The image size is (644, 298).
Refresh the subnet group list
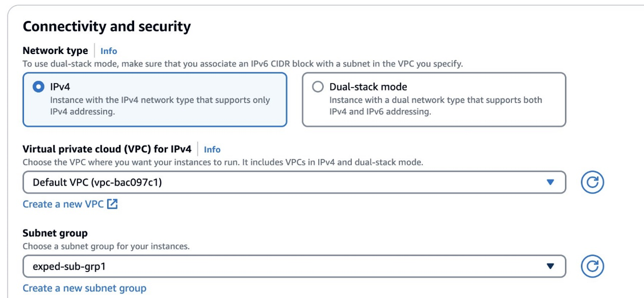tap(592, 266)
